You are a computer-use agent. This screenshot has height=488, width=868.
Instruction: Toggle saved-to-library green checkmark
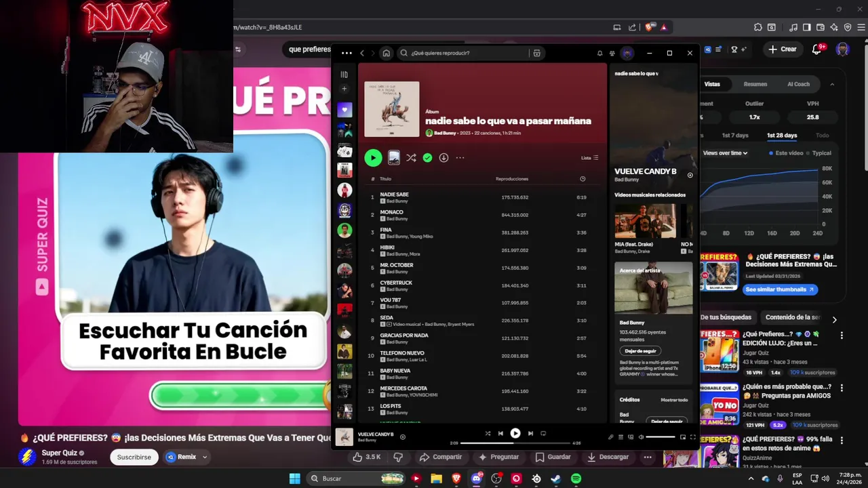click(x=427, y=158)
